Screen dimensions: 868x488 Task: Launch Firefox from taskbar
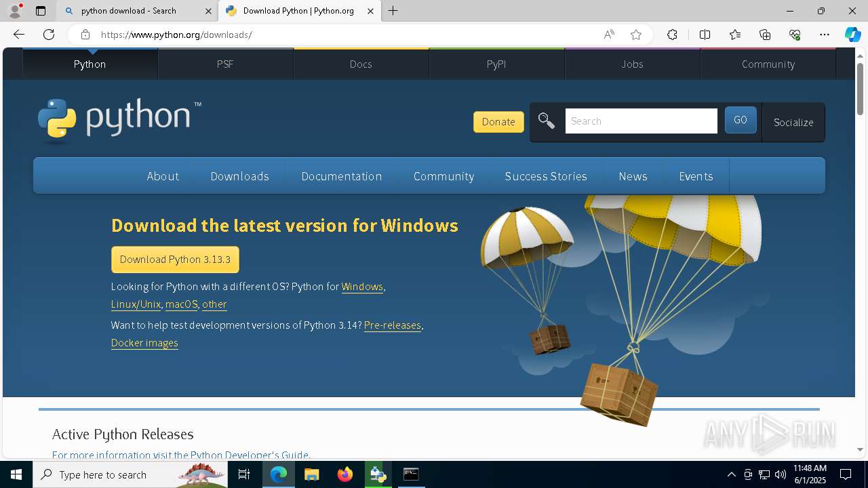[x=344, y=474]
